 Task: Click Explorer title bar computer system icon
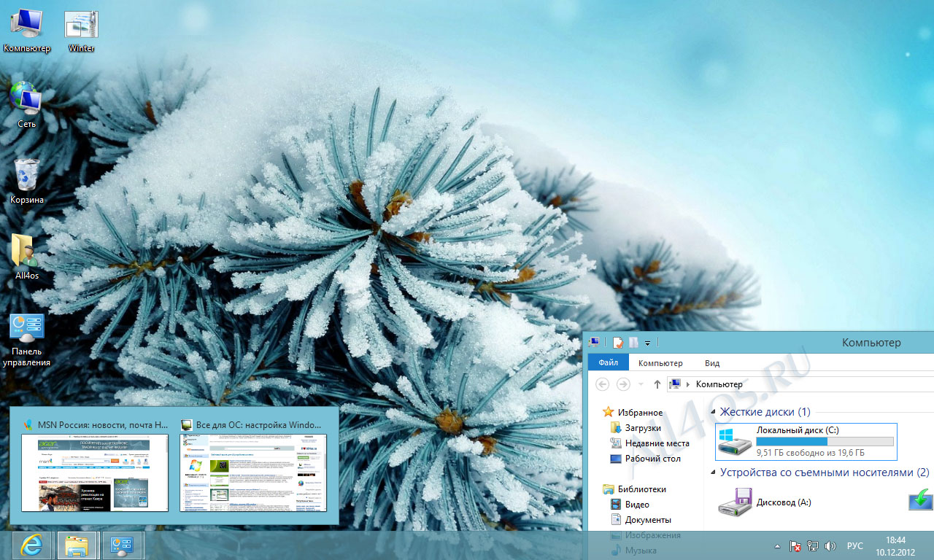coord(594,342)
